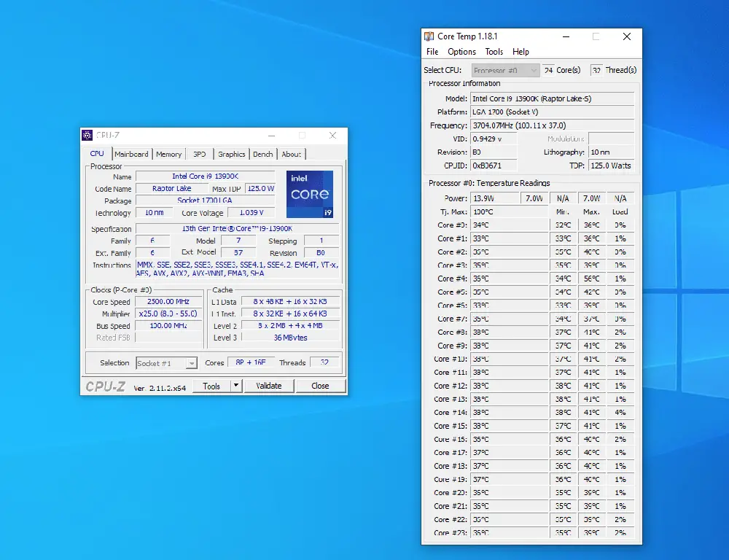Click the Core #4 max temperature 56°C
This screenshot has height=560, width=729.
pyautogui.click(x=592, y=279)
